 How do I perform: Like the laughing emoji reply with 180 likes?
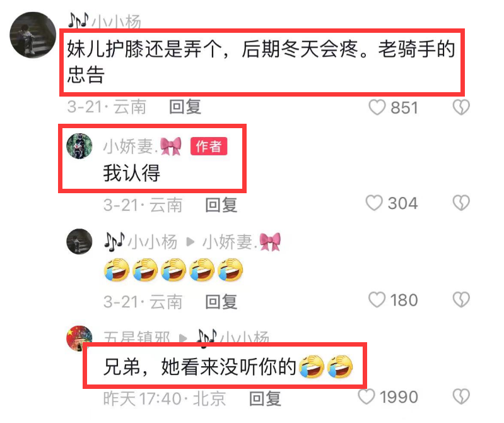(x=377, y=300)
